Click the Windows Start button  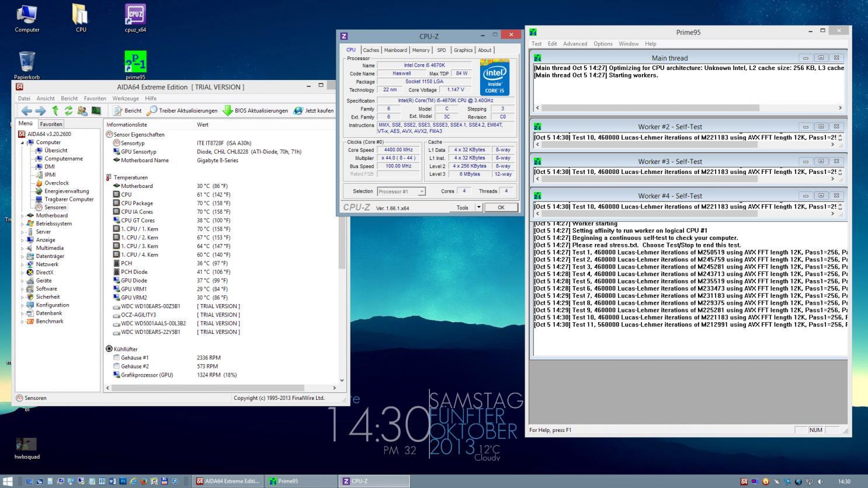pyautogui.click(x=8, y=482)
